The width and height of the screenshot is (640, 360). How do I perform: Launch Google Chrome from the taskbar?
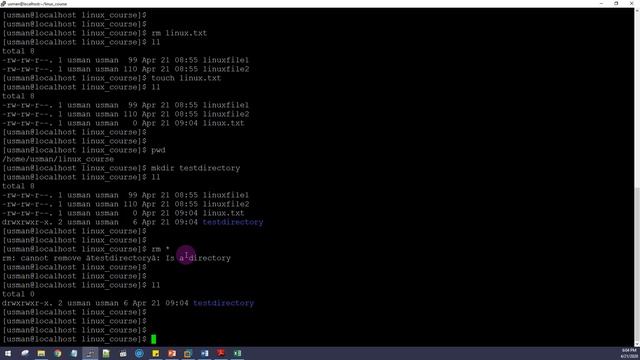point(58,353)
